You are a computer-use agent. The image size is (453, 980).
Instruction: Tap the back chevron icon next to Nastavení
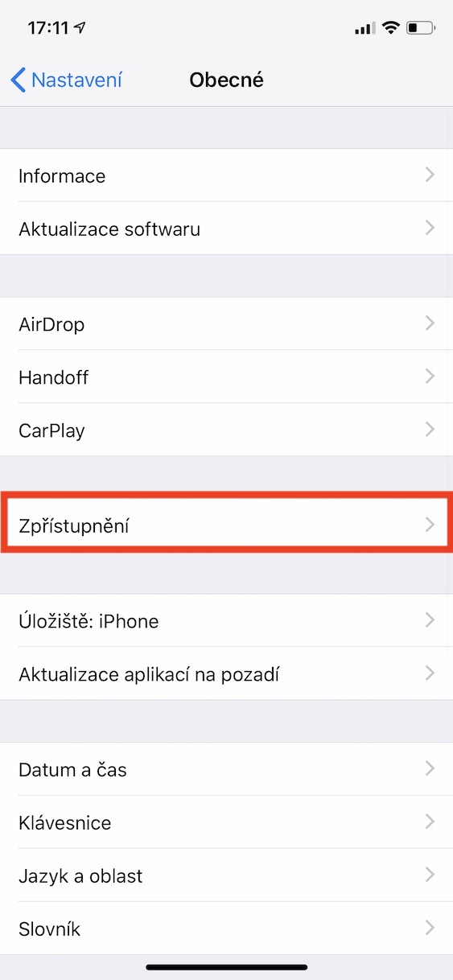(18, 80)
